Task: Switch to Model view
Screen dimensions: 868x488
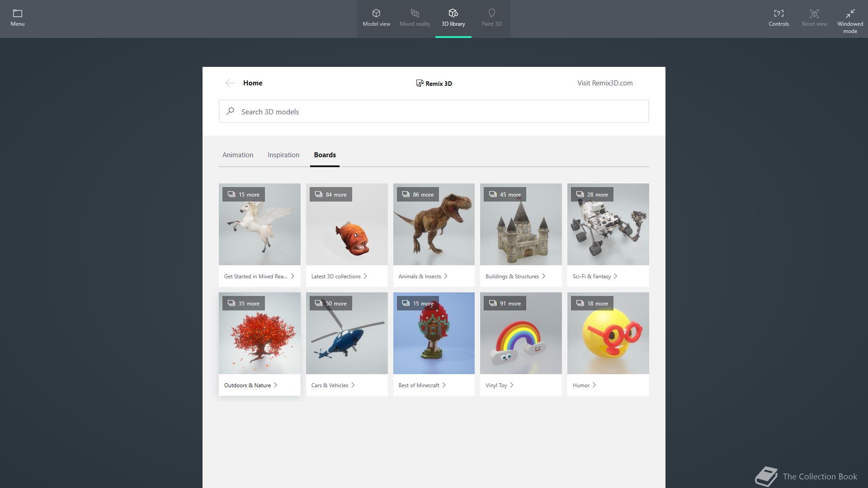Action: (x=376, y=19)
